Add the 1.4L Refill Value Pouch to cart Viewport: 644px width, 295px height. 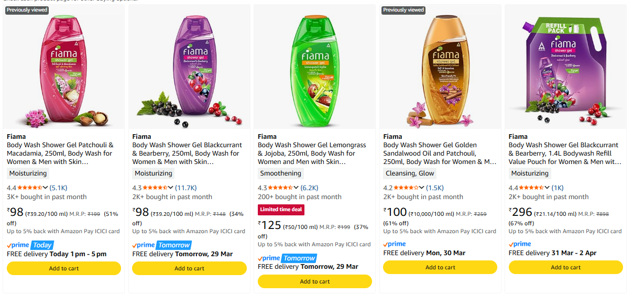(566, 267)
